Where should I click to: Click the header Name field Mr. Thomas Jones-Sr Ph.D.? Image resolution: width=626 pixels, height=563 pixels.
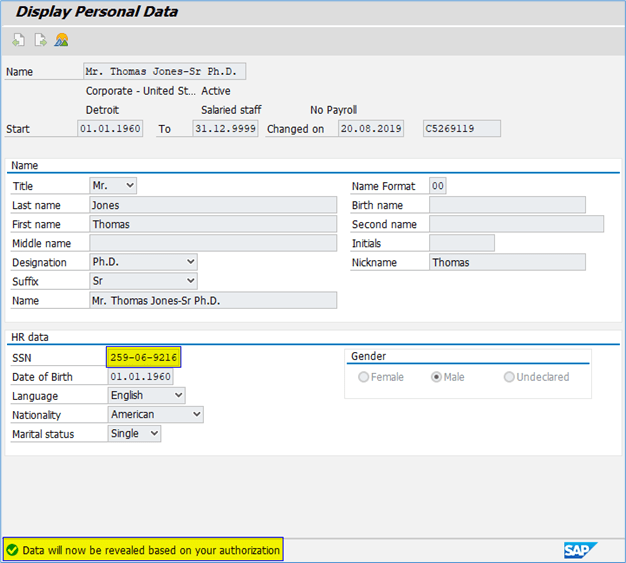click(164, 71)
